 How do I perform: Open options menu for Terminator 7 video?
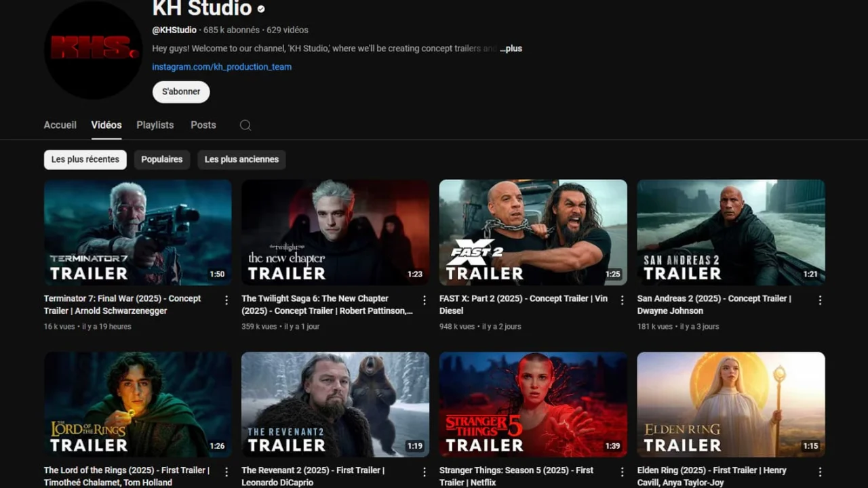(x=226, y=299)
